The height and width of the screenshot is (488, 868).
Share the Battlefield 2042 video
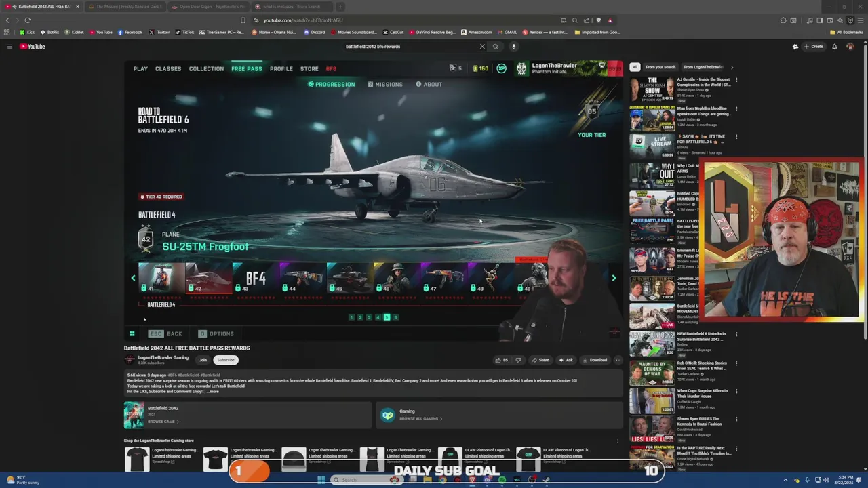coord(540,360)
